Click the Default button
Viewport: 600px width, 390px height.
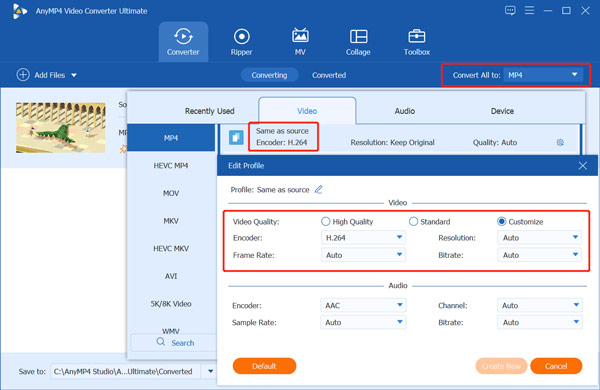point(264,366)
